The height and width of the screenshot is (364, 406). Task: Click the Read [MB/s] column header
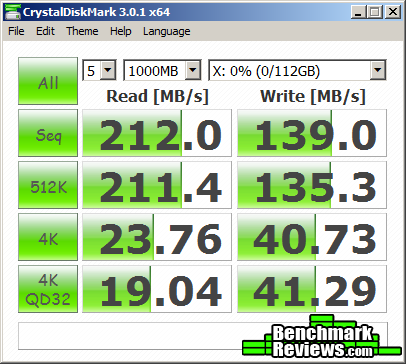[x=157, y=96]
